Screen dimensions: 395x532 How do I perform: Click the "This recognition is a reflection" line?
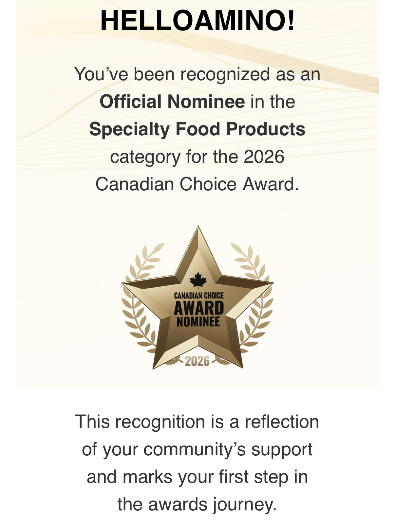tap(197, 422)
